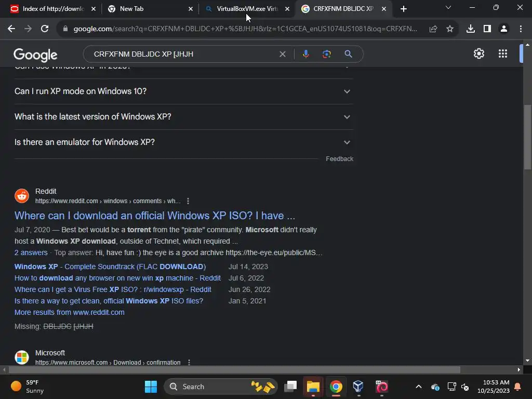Open Windows XP Complete Soundtrack link
The height and width of the screenshot is (399, 532).
pyautogui.click(x=110, y=267)
